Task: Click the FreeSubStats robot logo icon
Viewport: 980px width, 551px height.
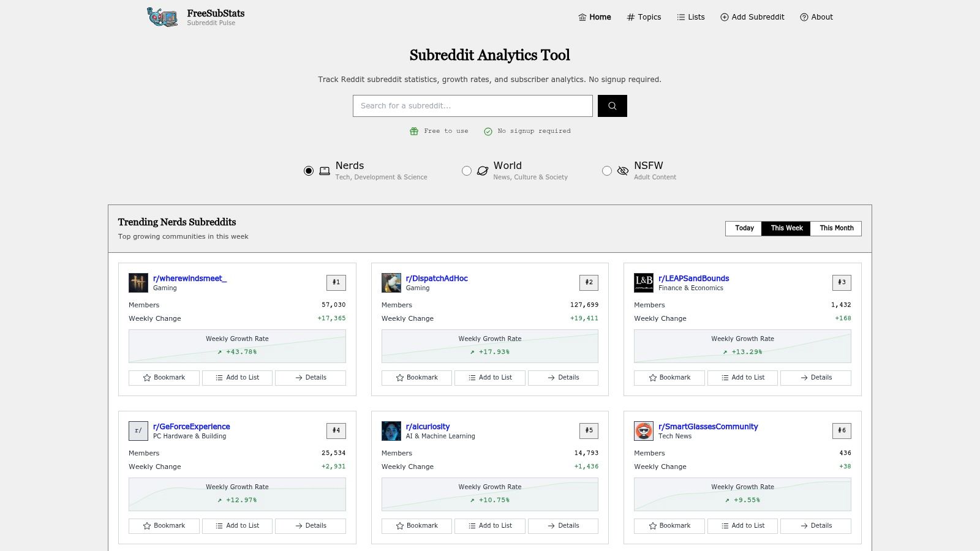Action: pyautogui.click(x=162, y=17)
